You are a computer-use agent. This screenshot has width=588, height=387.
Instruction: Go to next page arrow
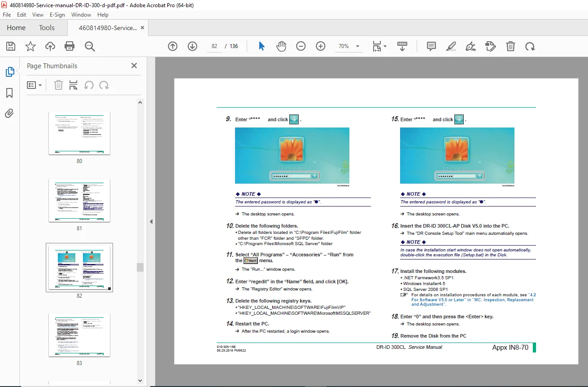coord(192,46)
